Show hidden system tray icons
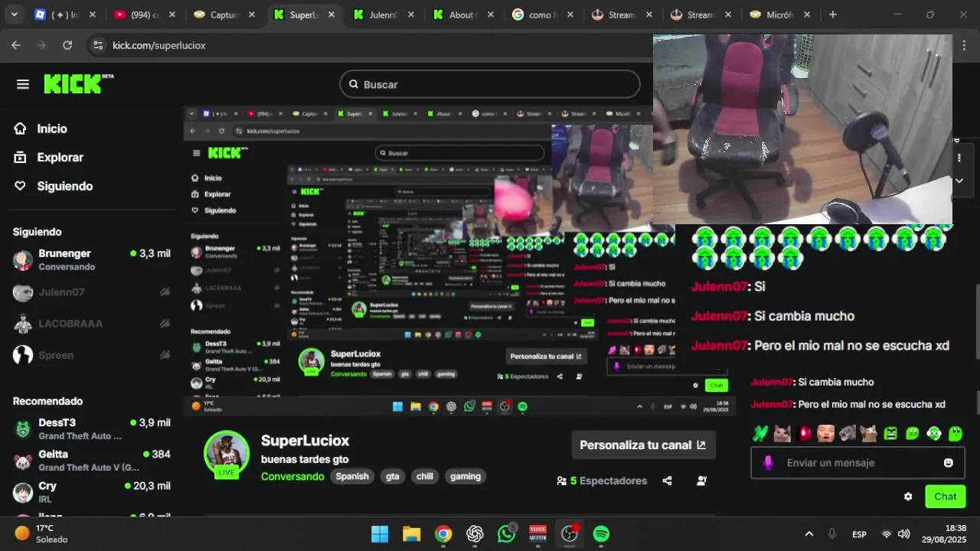The height and width of the screenshot is (551, 980). [x=808, y=534]
